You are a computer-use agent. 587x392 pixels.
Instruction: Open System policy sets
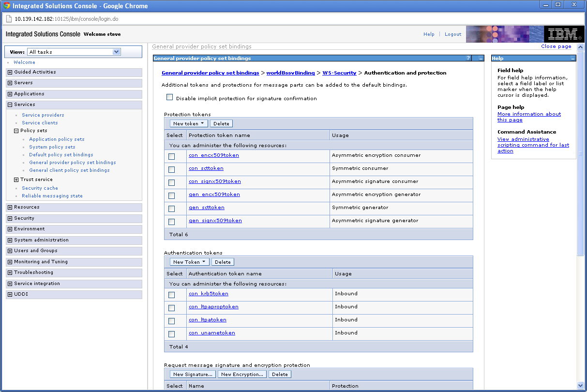[x=52, y=147]
